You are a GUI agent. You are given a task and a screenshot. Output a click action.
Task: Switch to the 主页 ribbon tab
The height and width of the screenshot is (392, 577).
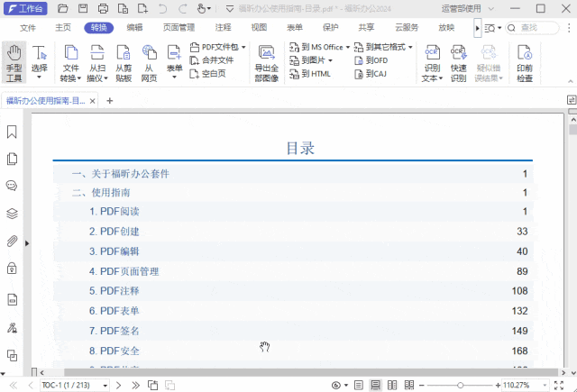63,28
